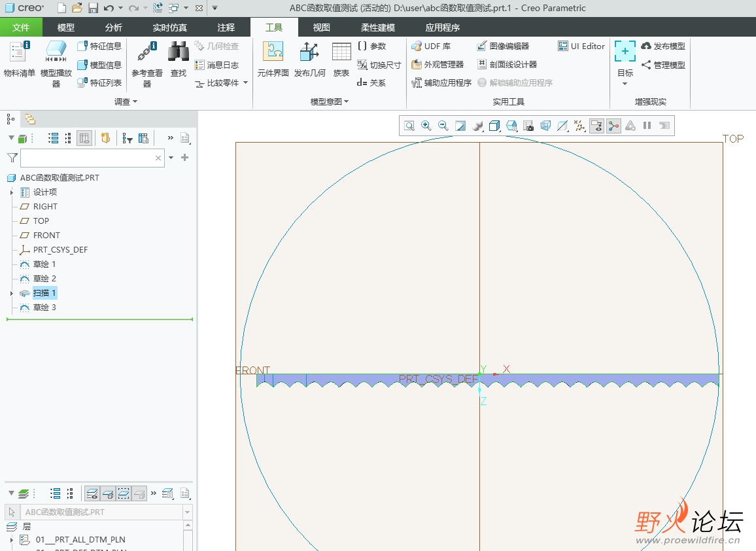
Task: Open UI Editor tool
Action: (581, 46)
